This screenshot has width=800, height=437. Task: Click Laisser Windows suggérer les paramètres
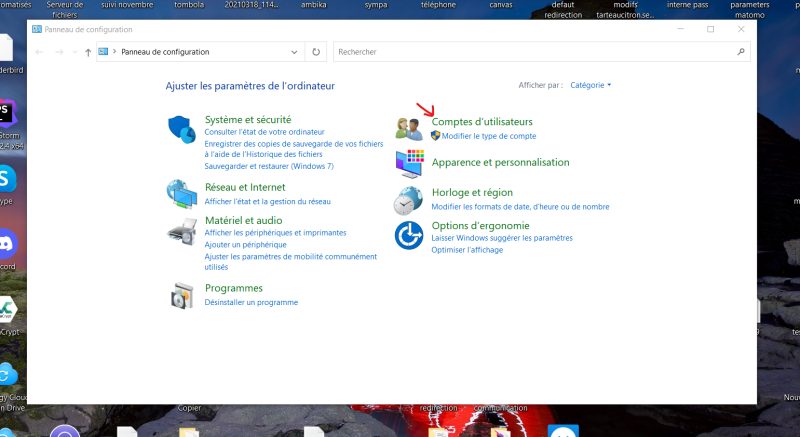click(502, 238)
